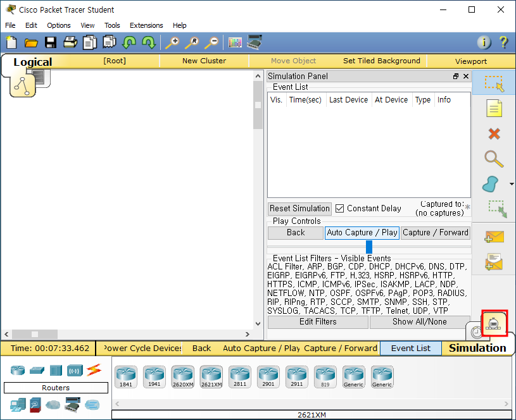Add a Complex PDU open envelope

click(494, 262)
